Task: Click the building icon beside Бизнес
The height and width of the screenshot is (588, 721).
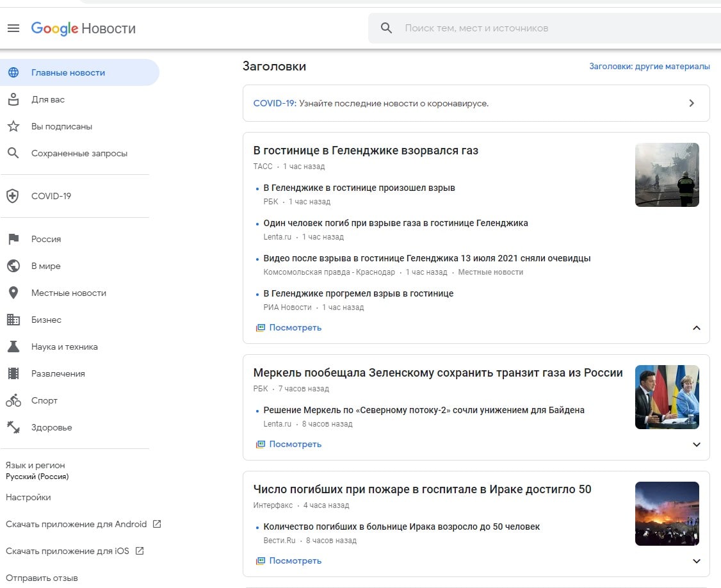Action: [x=13, y=320]
